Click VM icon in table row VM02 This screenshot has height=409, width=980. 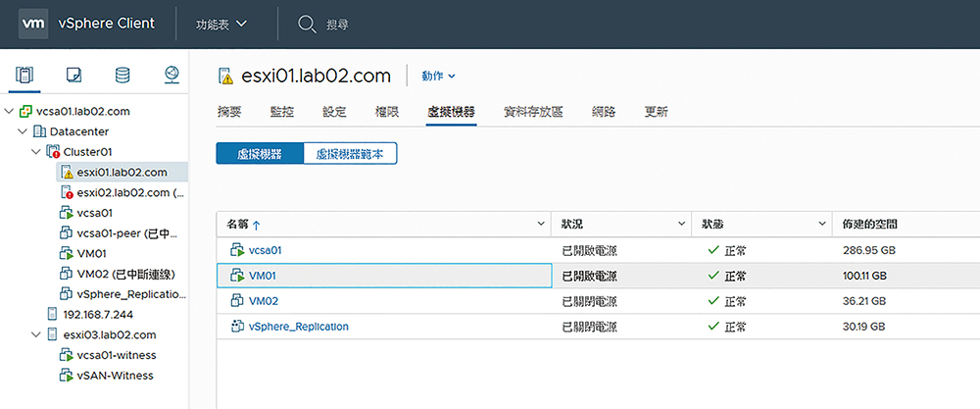(x=237, y=301)
